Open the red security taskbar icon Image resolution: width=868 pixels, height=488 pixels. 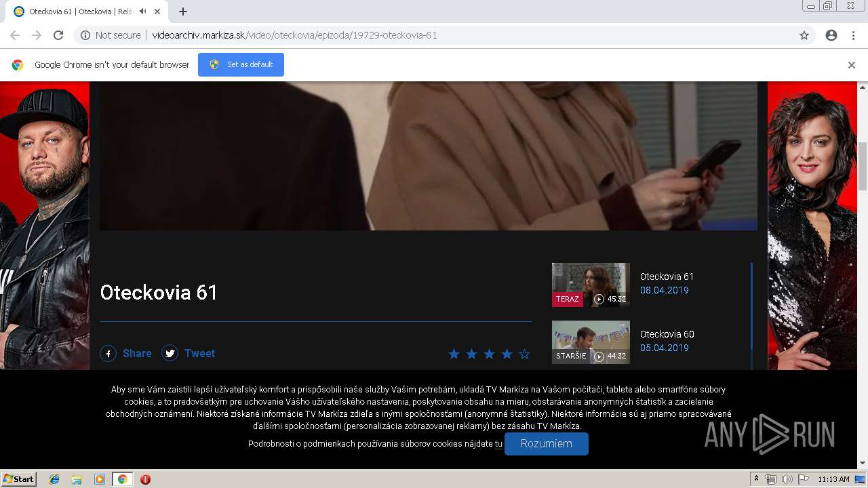(145, 479)
